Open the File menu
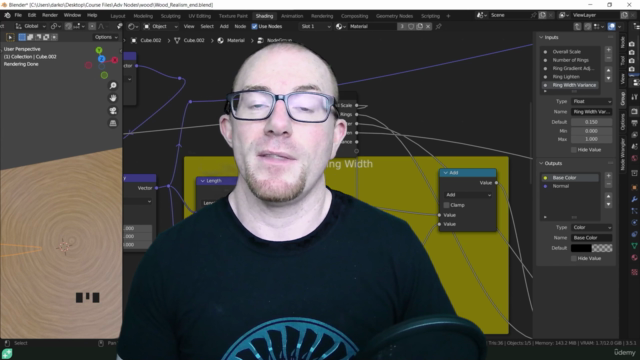The image size is (640, 360). click(x=18, y=15)
